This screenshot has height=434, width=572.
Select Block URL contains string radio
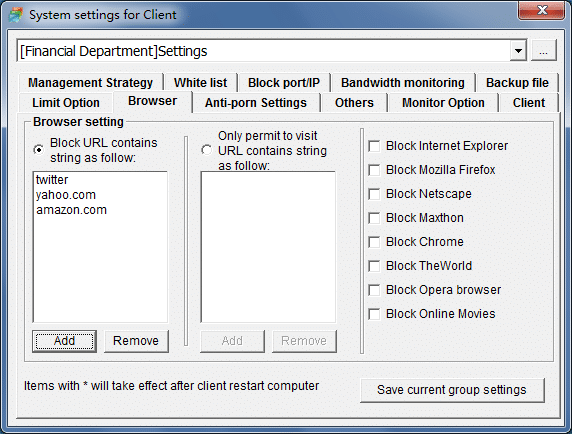pyautogui.click(x=38, y=150)
